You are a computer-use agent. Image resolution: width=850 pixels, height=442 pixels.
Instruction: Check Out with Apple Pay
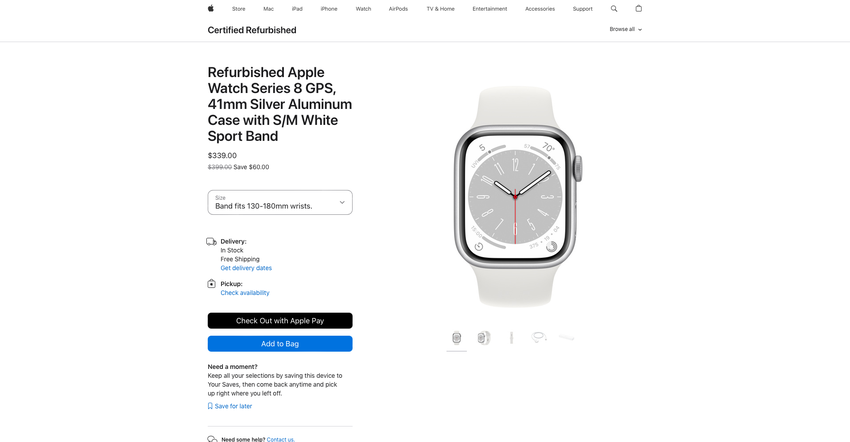point(280,321)
